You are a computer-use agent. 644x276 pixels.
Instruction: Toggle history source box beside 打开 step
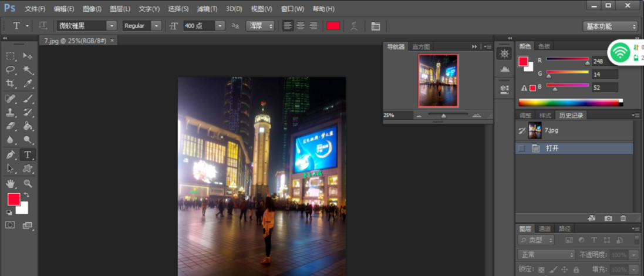(x=521, y=149)
